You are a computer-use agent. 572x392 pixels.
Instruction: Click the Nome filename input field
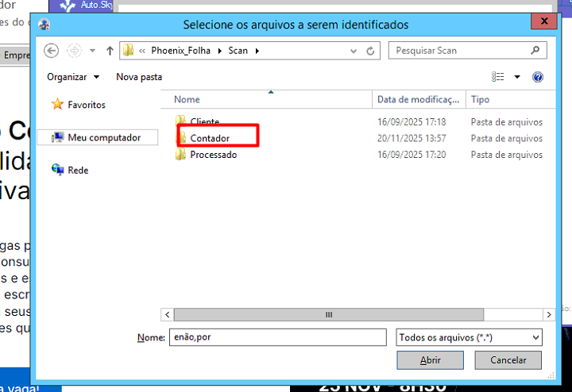(x=277, y=337)
